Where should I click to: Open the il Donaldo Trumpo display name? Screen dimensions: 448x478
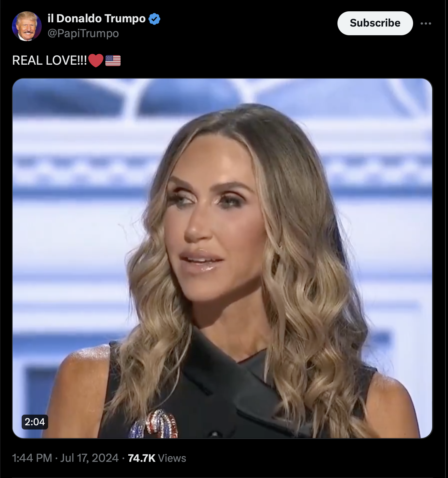click(x=96, y=18)
